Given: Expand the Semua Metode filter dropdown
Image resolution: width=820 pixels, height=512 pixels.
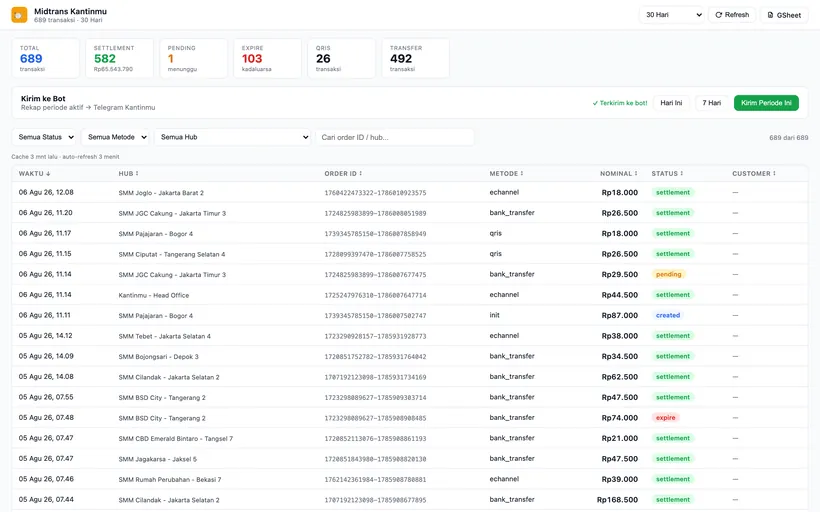Looking at the screenshot, I should (116, 137).
